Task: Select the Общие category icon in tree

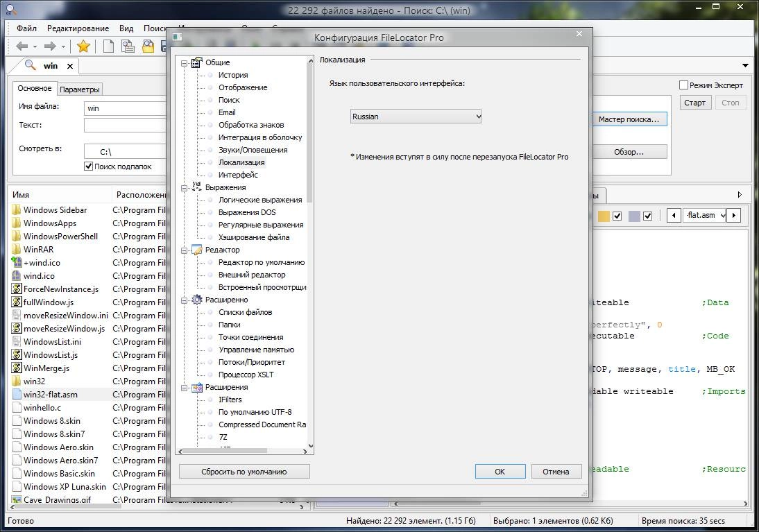Action: (196, 62)
